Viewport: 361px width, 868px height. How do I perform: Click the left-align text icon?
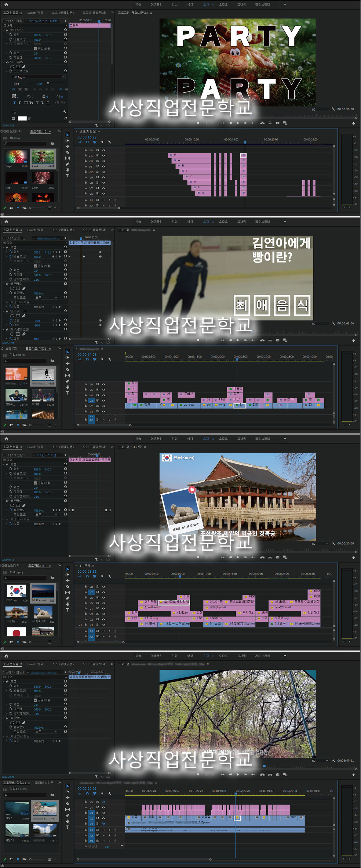pos(14,90)
